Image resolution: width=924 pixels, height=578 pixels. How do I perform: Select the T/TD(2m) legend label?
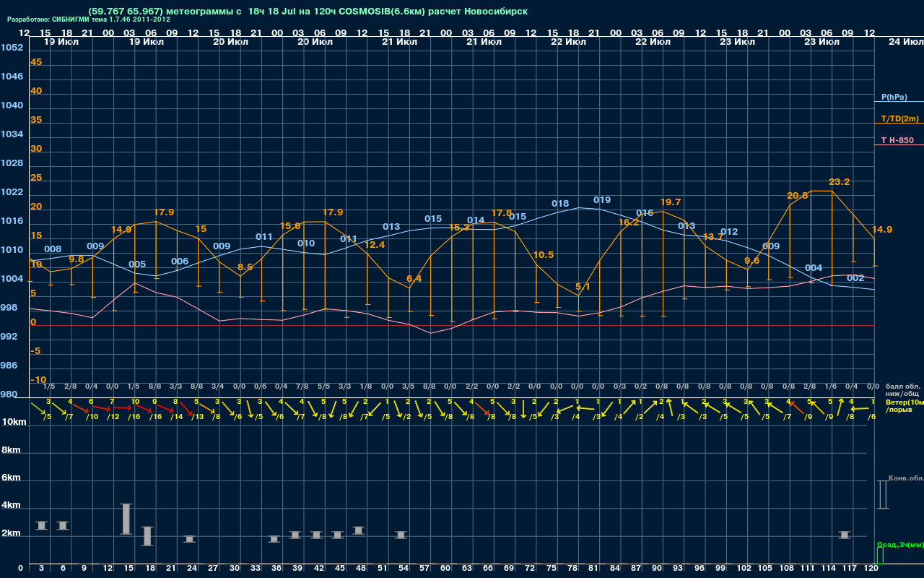click(899, 118)
